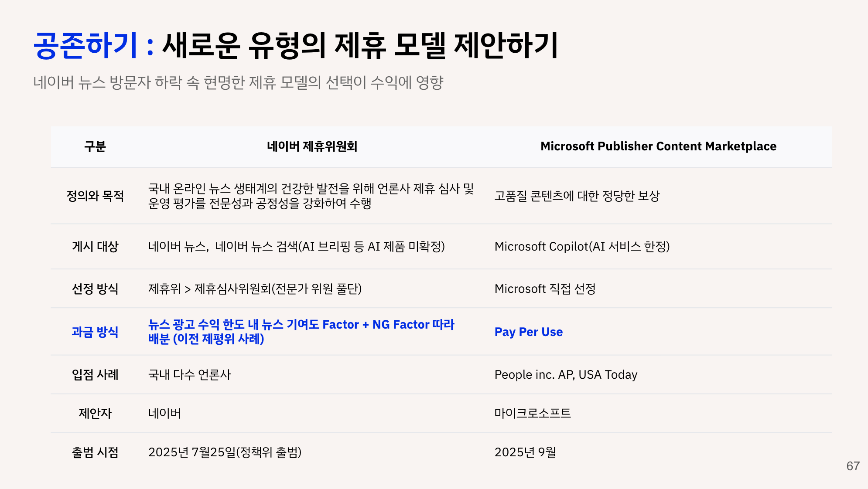The width and height of the screenshot is (868, 489).
Task: Click the heading 새로운 유형의 제휴 모델 제안하기
Action: [360, 45]
